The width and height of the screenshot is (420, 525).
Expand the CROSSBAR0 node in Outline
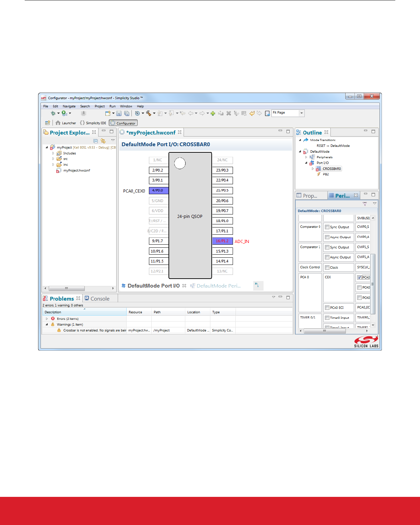tap(313, 169)
